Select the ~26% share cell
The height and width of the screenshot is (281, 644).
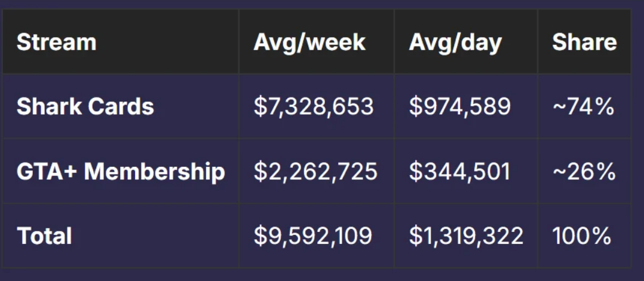tap(584, 172)
